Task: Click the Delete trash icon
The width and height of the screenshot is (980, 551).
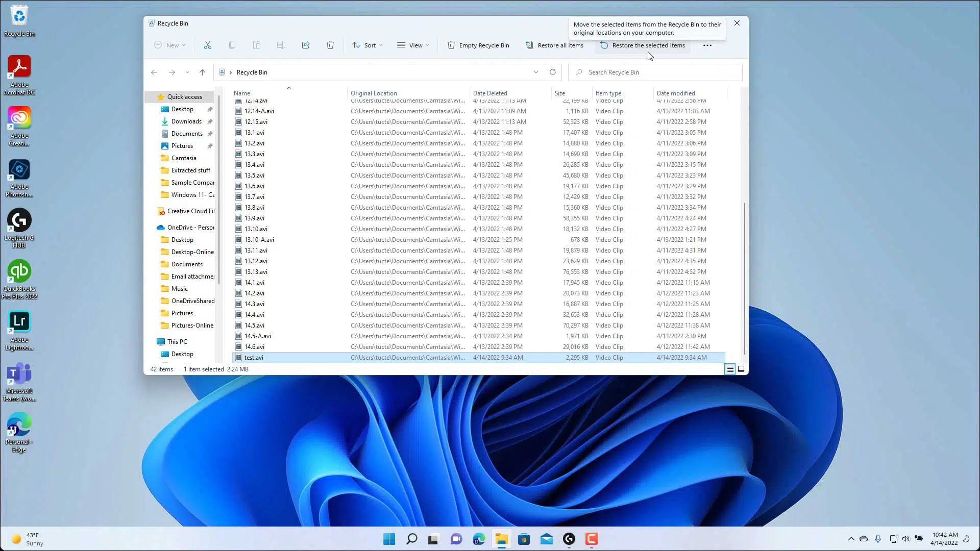Action: pos(330,45)
